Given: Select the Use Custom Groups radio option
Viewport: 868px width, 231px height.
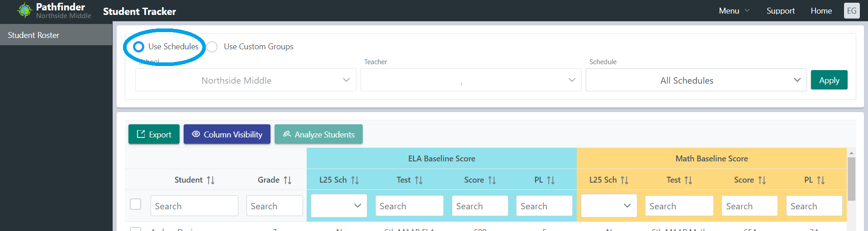Looking at the screenshot, I should click(x=212, y=47).
